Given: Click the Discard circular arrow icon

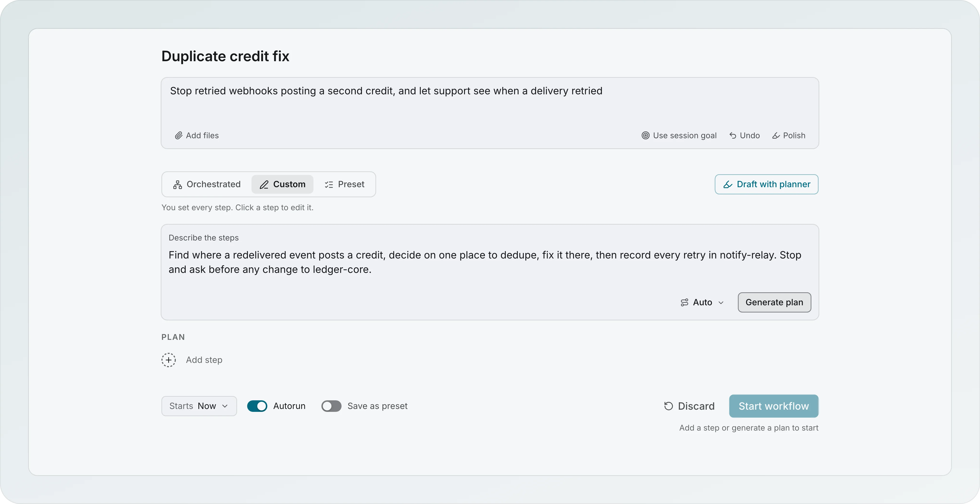Looking at the screenshot, I should pyautogui.click(x=668, y=406).
